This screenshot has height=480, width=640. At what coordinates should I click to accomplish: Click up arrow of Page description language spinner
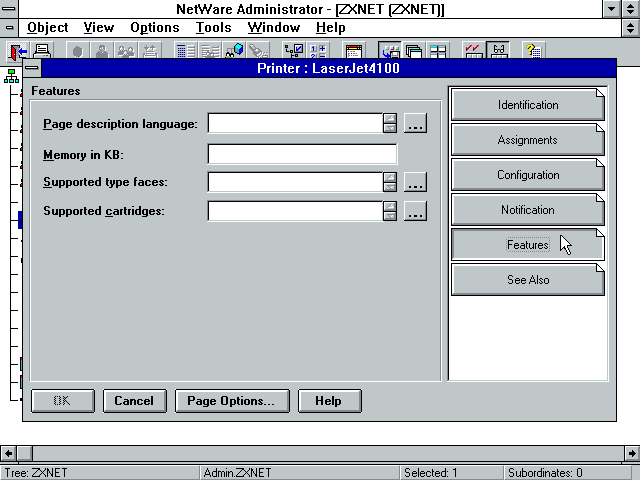pyautogui.click(x=390, y=118)
